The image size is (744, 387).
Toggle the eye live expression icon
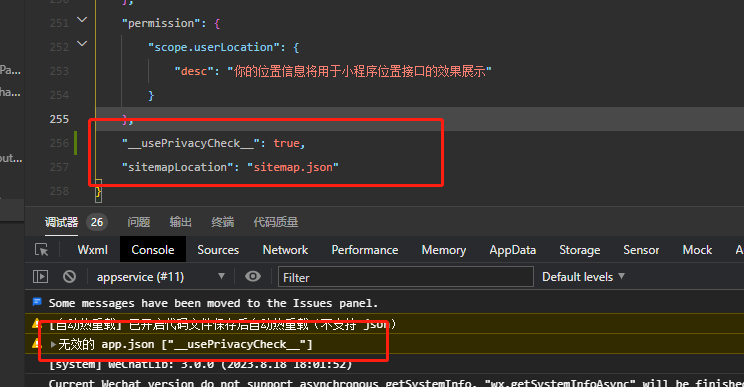(x=253, y=276)
